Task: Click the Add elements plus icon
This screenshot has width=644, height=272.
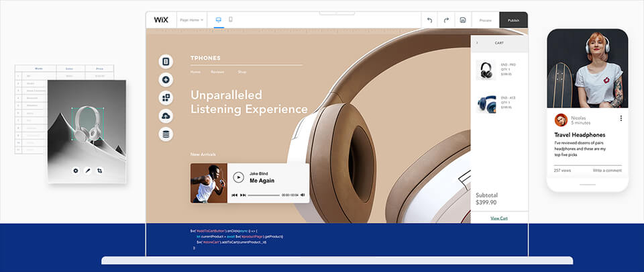Action: click(166, 80)
